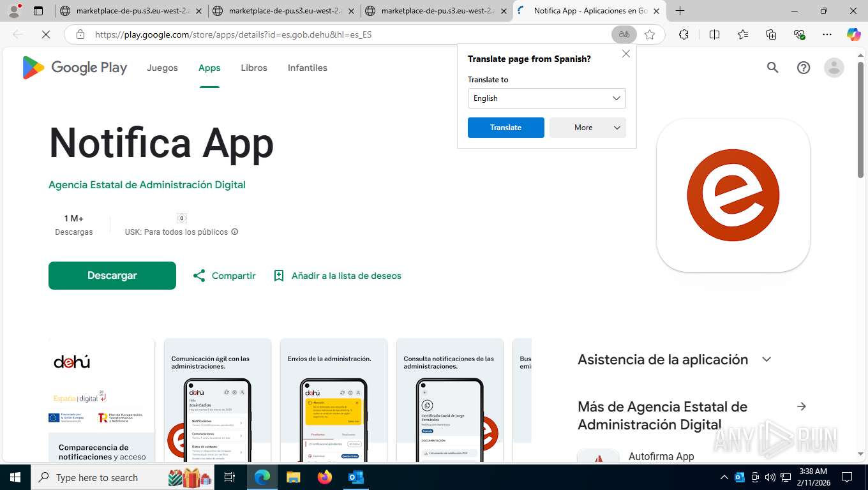The width and height of the screenshot is (868, 490).
Task: Open the Favorites list icon
Action: 743,34
